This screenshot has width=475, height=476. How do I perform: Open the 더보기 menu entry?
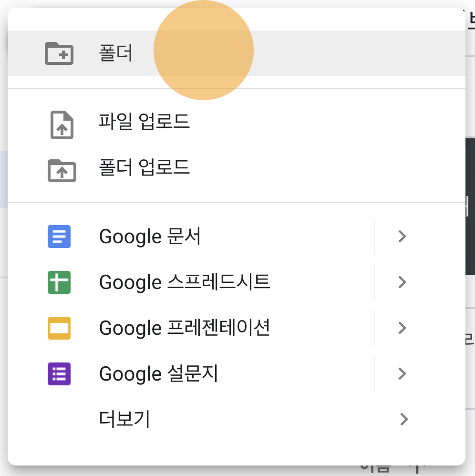[237, 419]
